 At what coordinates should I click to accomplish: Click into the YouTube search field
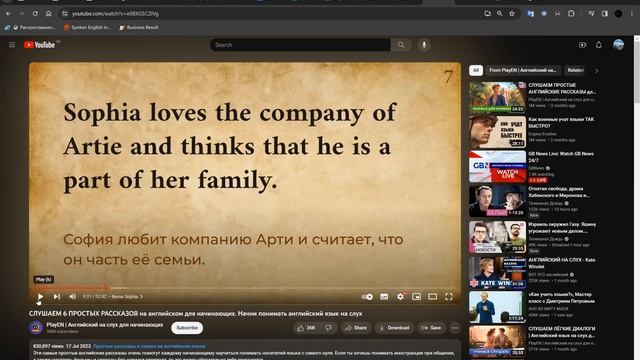point(300,45)
